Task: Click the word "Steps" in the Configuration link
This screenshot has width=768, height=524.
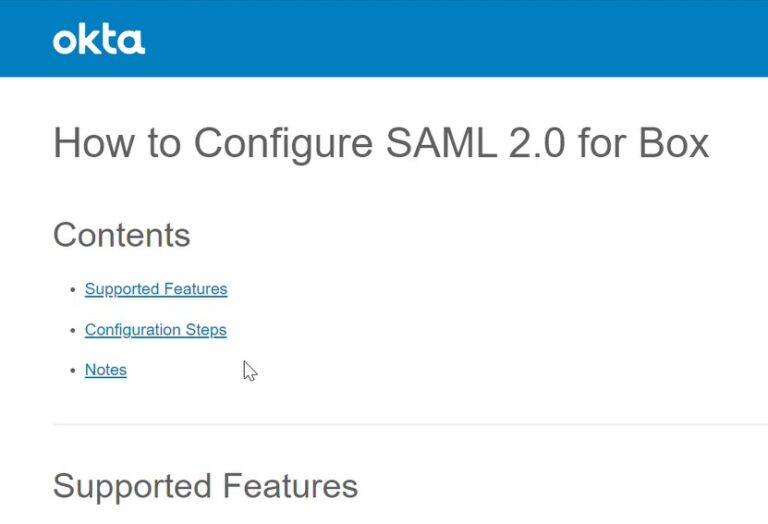Action: [206, 329]
